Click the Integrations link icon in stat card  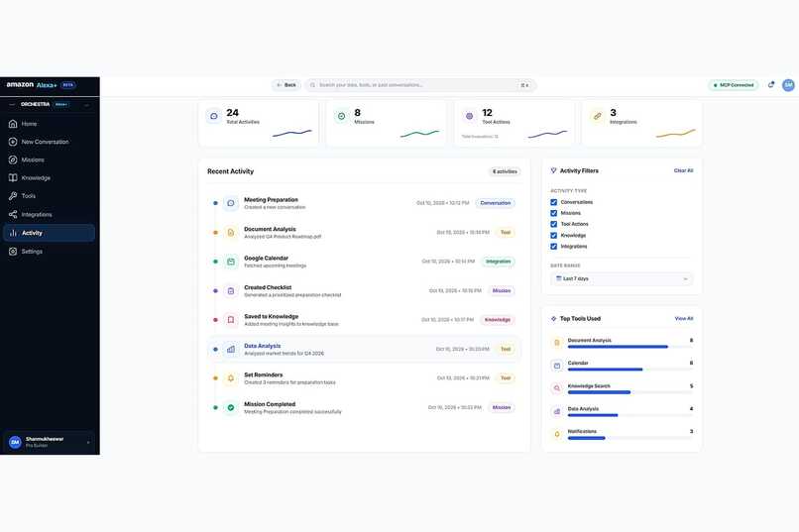[x=597, y=116]
